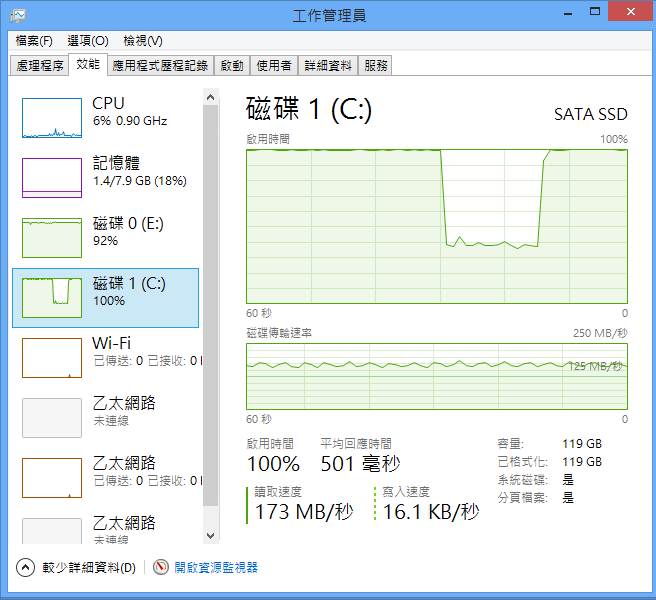Click the 已格式化 119 GB value
Image resolution: width=656 pixels, height=600 pixels.
pos(582,462)
